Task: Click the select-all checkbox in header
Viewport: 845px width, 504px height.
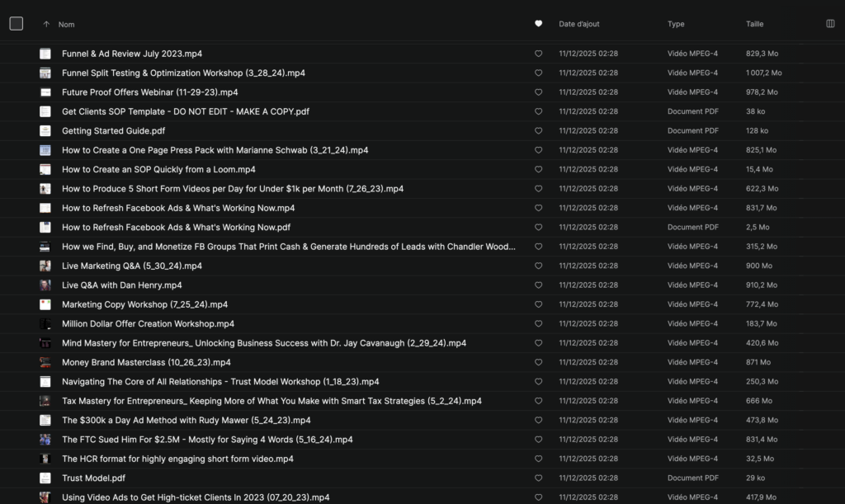Action: tap(17, 24)
